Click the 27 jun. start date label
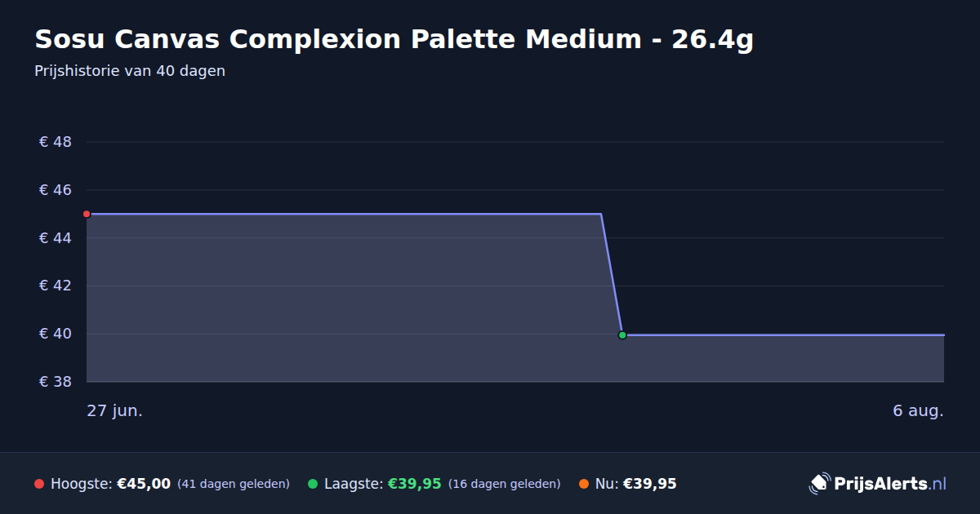The height and width of the screenshot is (514, 980). pos(115,410)
